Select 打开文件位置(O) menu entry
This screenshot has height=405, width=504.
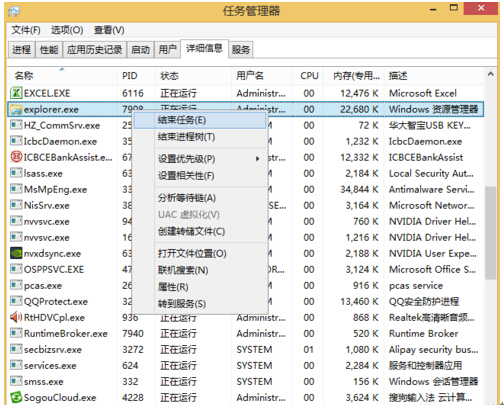[200, 254]
